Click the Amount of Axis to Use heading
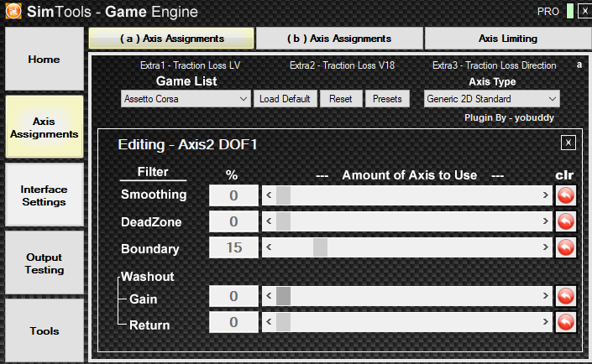The image size is (592, 364). coord(409,175)
